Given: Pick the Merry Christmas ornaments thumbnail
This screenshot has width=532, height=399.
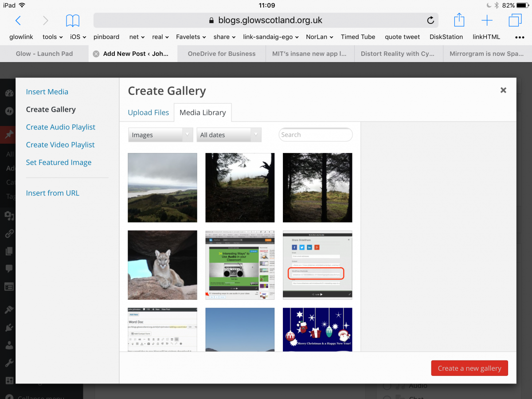Looking at the screenshot, I should 317,330.
